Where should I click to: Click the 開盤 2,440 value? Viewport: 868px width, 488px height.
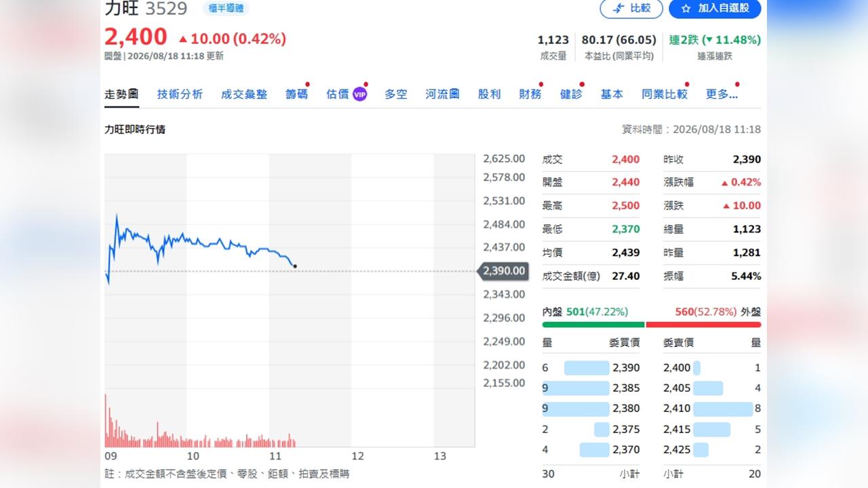pos(625,182)
